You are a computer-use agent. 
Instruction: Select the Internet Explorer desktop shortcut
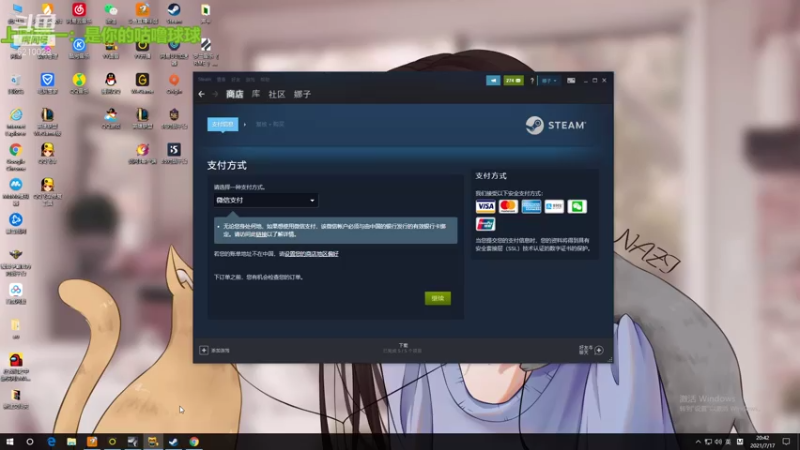click(x=15, y=122)
